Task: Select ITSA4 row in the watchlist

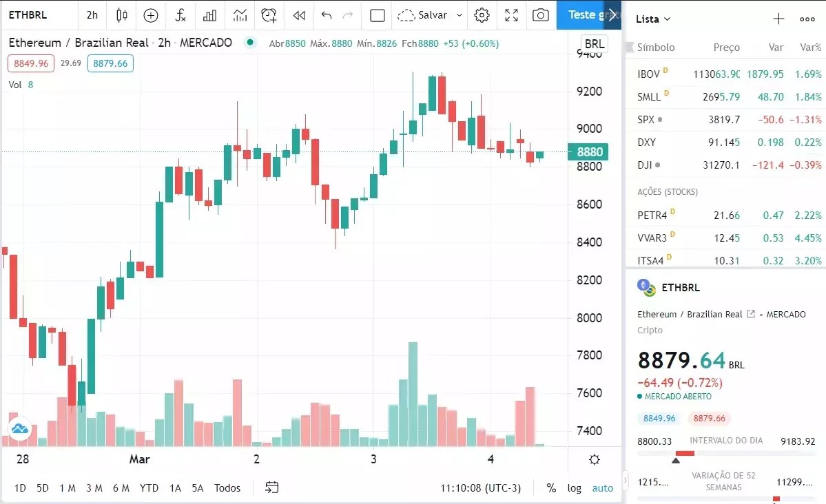Action: (725, 260)
